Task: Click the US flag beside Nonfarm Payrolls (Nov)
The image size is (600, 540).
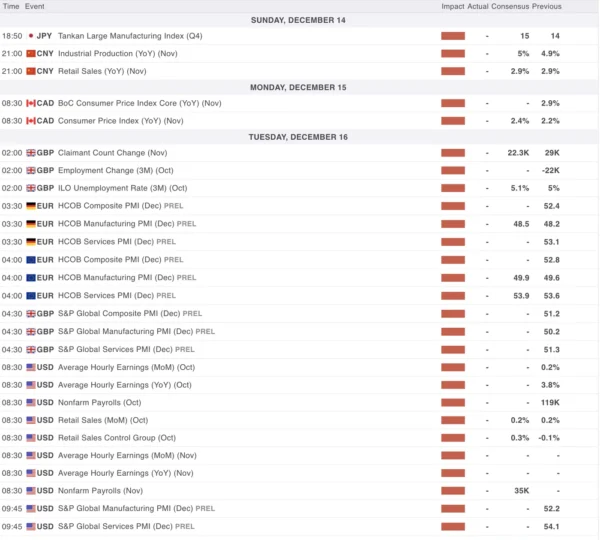Action: tap(30, 490)
